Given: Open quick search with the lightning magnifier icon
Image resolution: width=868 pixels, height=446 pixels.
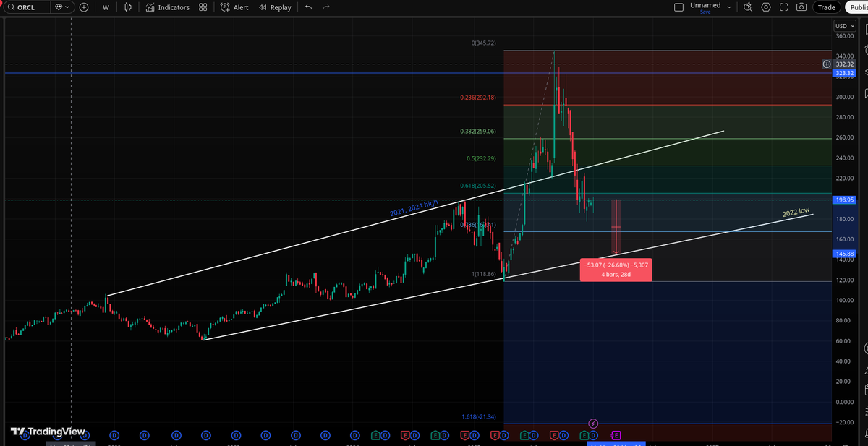Looking at the screenshot, I should 748,7.
